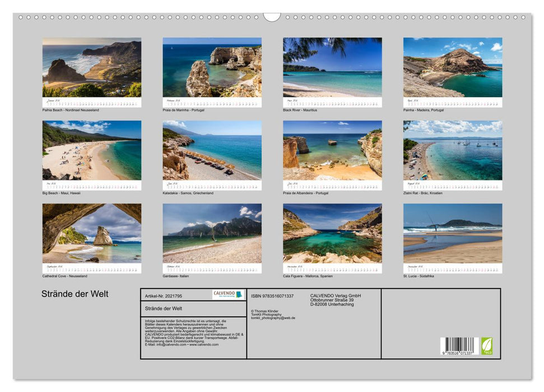
Task: Select the St. Lucia Südafrika photo
Action: pyautogui.click(x=453, y=234)
